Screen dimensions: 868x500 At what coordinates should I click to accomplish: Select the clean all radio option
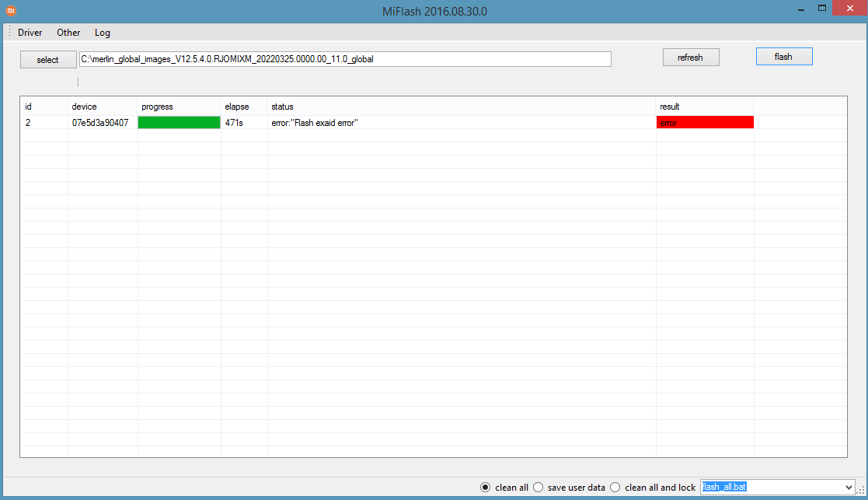point(504,488)
